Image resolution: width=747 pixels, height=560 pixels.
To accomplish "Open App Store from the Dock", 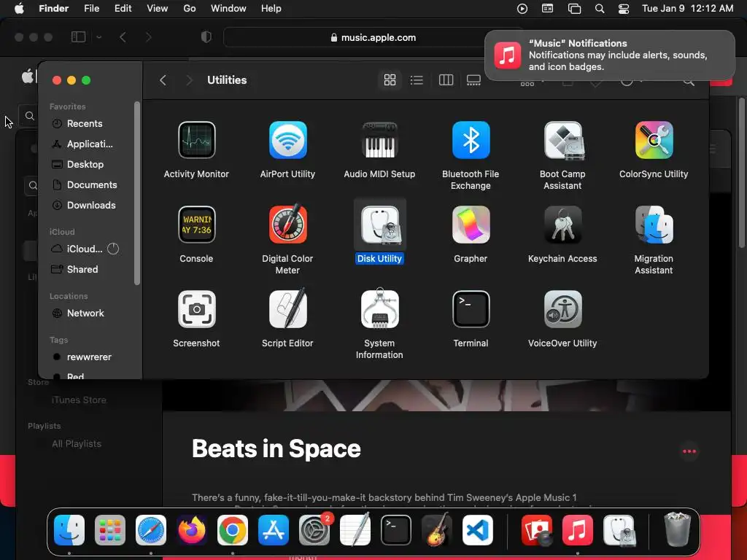I will (x=274, y=530).
